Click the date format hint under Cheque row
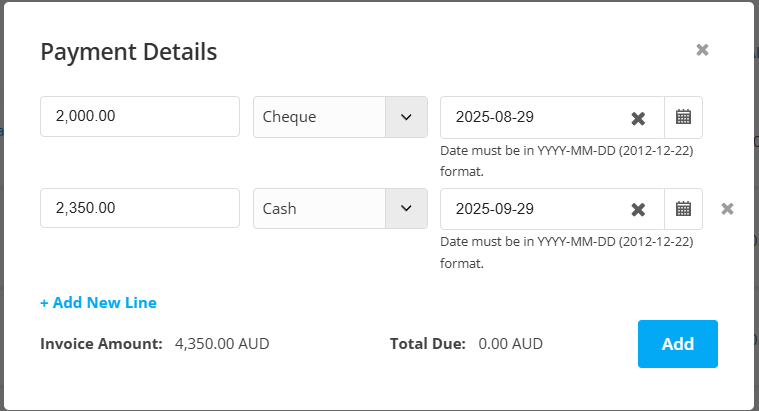759x411 pixels. 566,161
